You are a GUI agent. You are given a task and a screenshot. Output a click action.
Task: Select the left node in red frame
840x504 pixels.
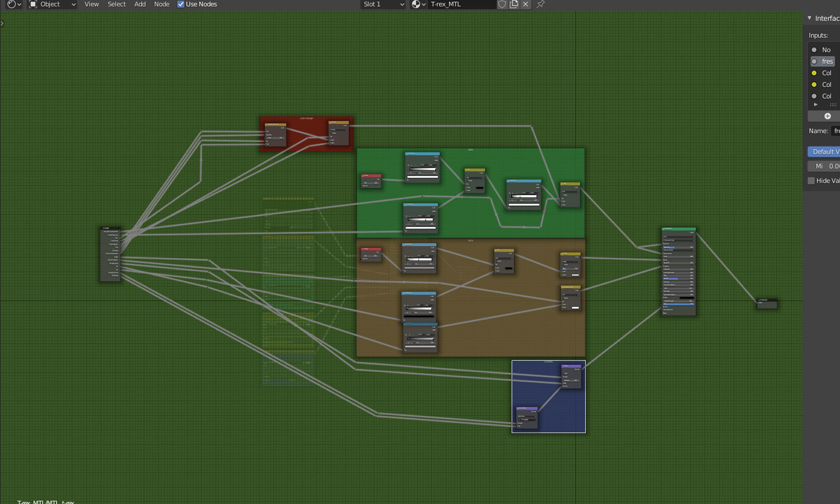275,135
